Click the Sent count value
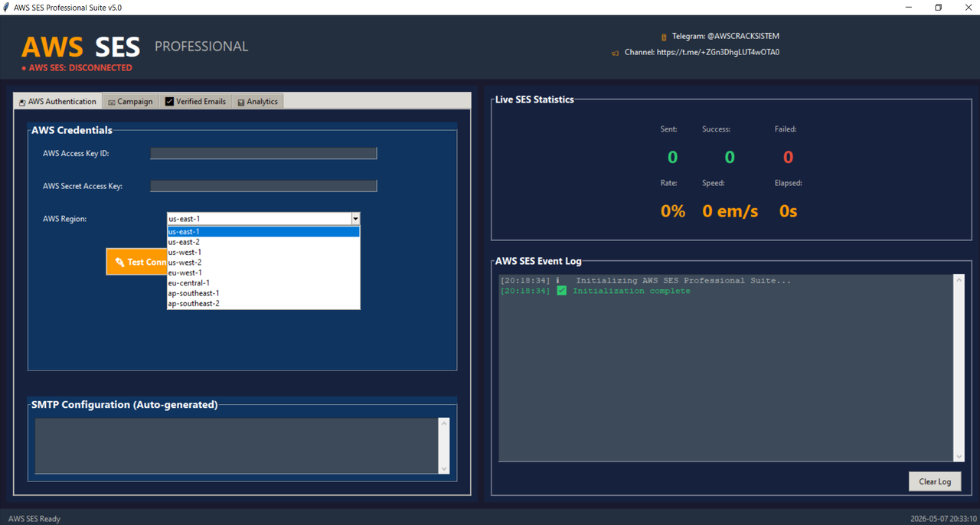 pyautogui.click(x=672, y=158)
